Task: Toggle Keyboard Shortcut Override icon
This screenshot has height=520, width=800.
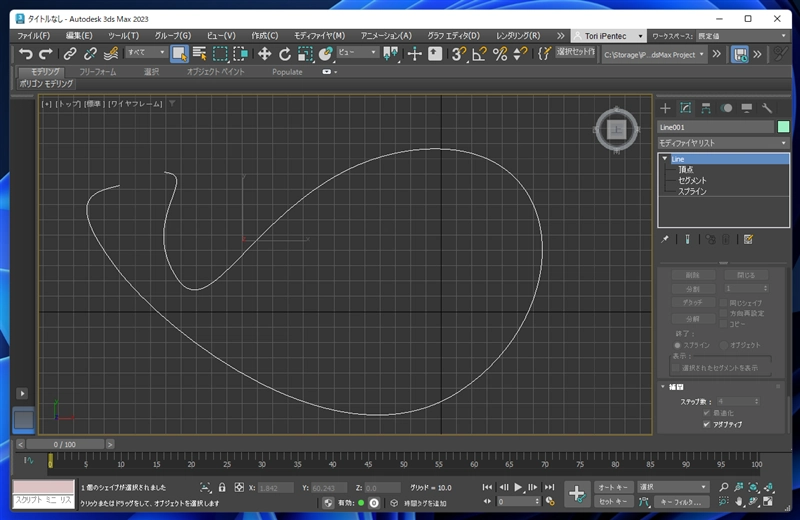Action: (435, 54)
